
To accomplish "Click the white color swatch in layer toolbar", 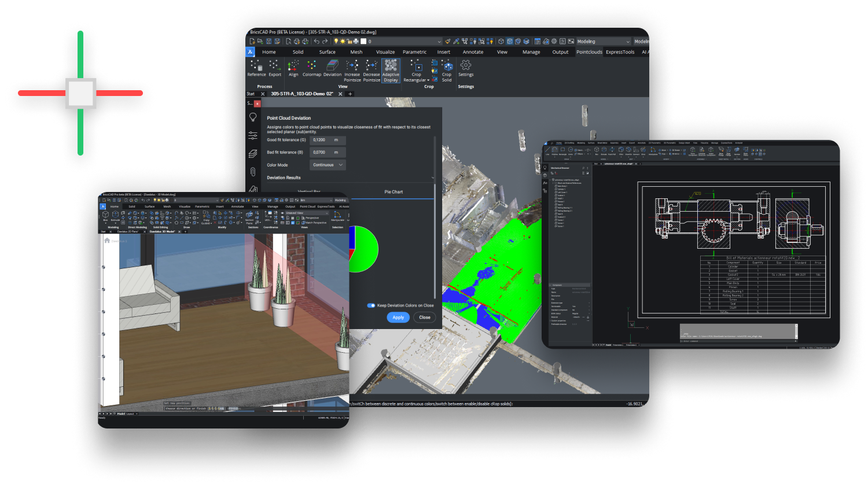I will point(363,42).
